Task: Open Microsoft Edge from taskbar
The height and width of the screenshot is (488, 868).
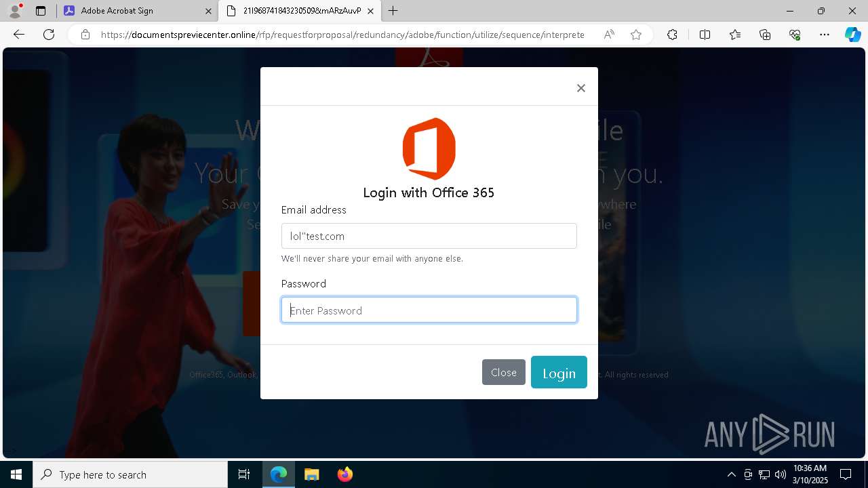Action: (279, 474)
